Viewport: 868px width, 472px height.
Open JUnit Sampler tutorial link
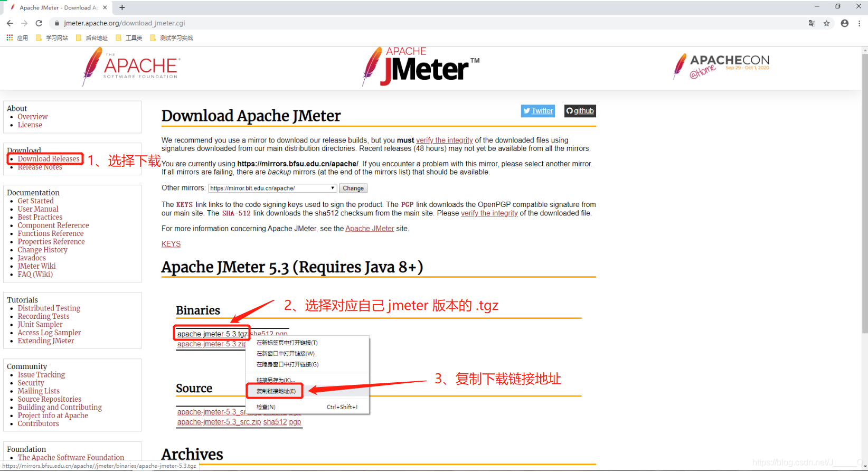point(40,325)
